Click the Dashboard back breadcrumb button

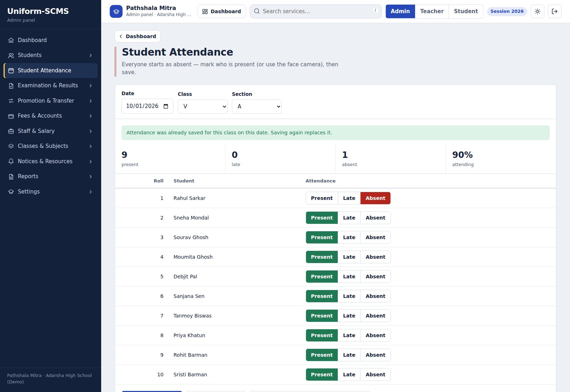(x=138, y=36)
